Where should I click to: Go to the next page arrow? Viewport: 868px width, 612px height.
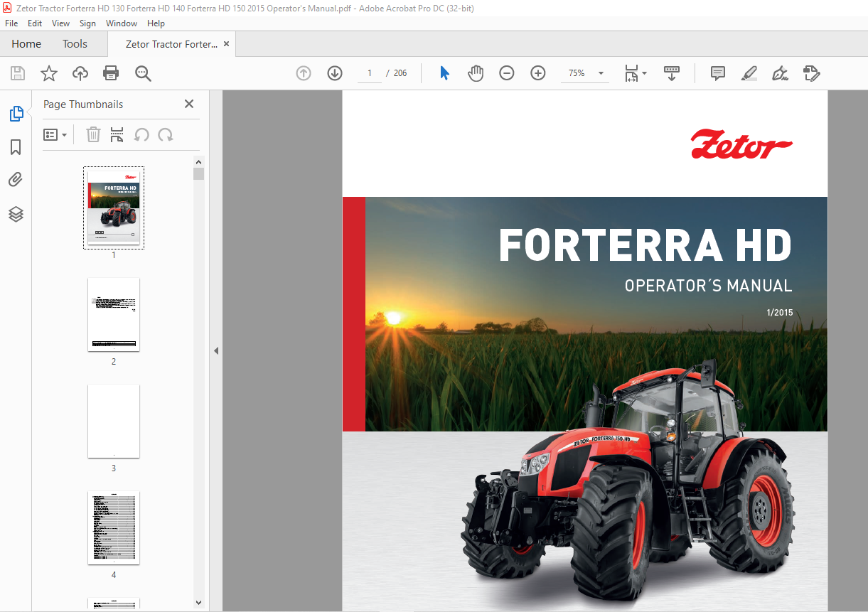point(335,73)
